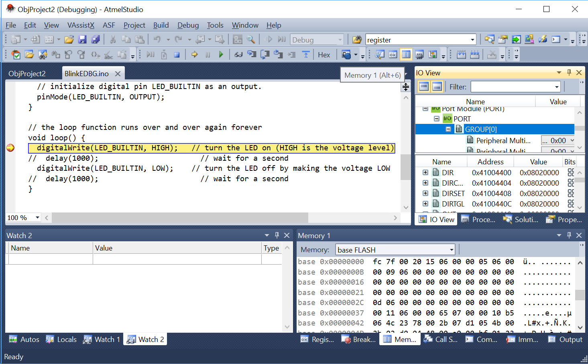Click the Cut scissors icon
Screen dimensions: 588x364
[113, 39]
